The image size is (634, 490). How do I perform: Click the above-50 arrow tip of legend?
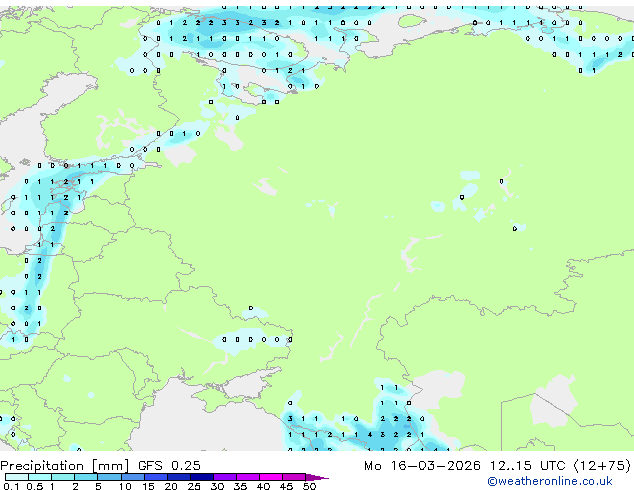pos(317,477)
